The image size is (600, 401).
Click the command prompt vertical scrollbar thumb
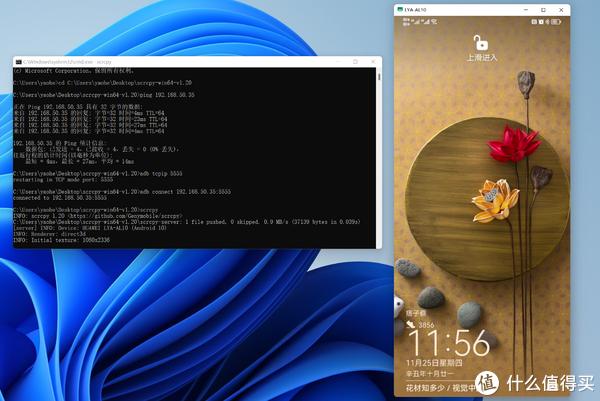pos(379,77)
